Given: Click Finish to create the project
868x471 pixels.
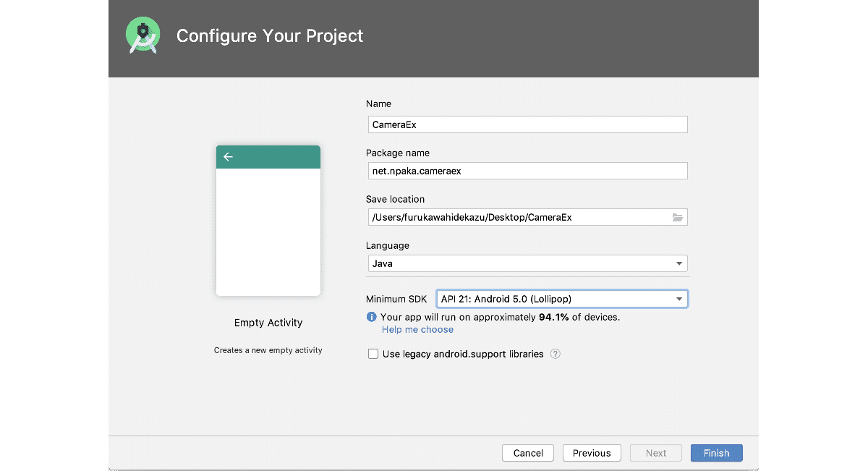Looking at the screenshot, I should pos(716,453).
